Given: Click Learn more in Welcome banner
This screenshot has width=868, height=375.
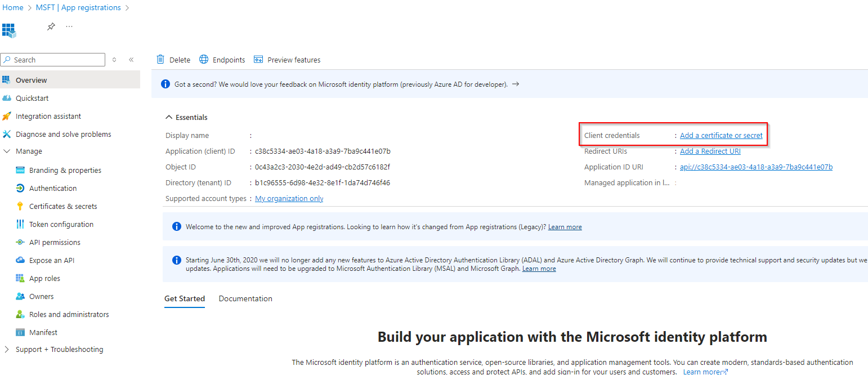Looking at the screenshot, I should coord(565,227).
